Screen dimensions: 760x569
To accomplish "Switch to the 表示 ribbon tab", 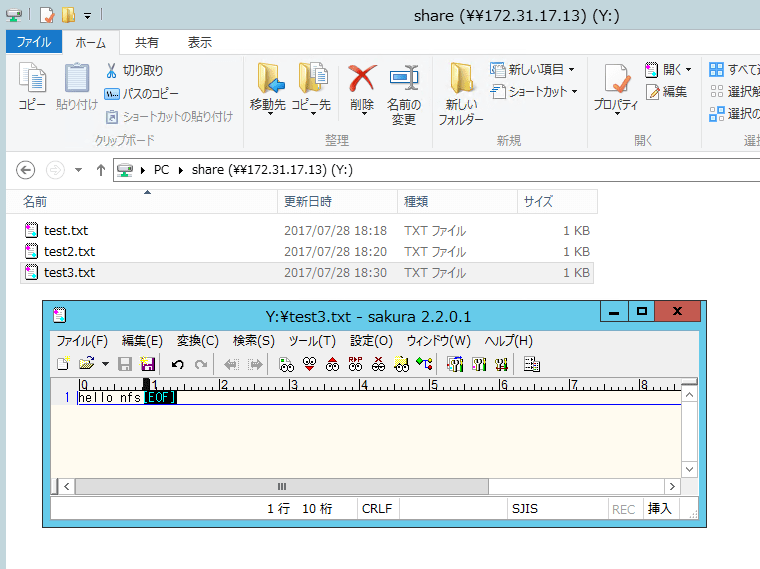I will click(200, 43).
